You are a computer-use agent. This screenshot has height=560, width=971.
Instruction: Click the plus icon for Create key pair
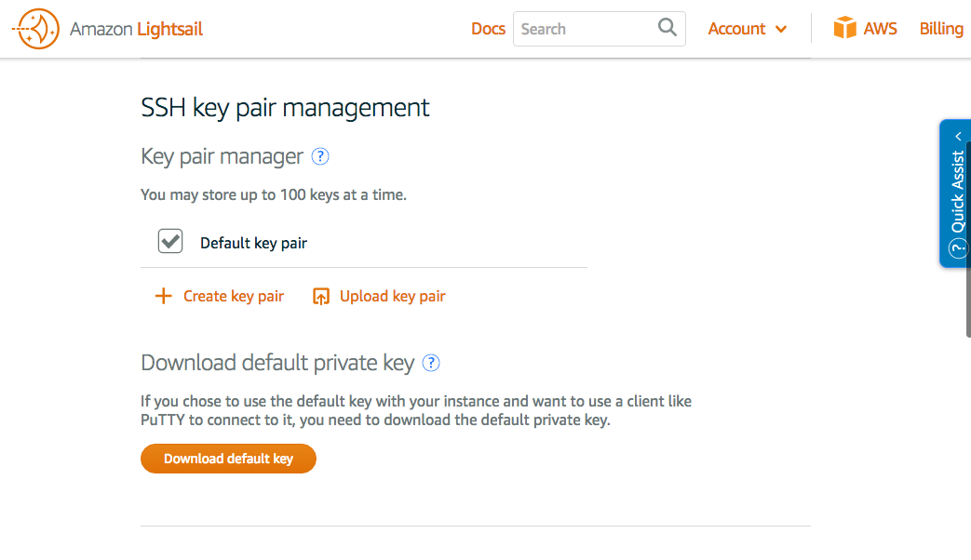(164, 296)
